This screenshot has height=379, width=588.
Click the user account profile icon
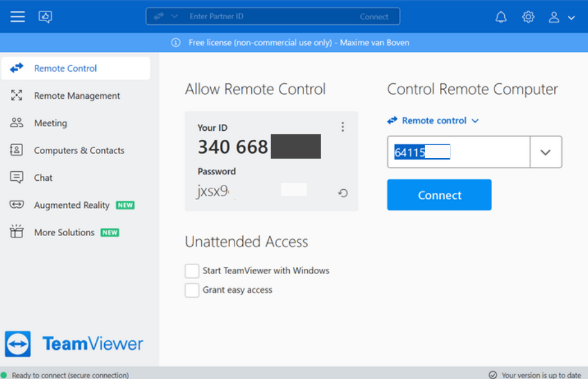(x=554, y=17)
